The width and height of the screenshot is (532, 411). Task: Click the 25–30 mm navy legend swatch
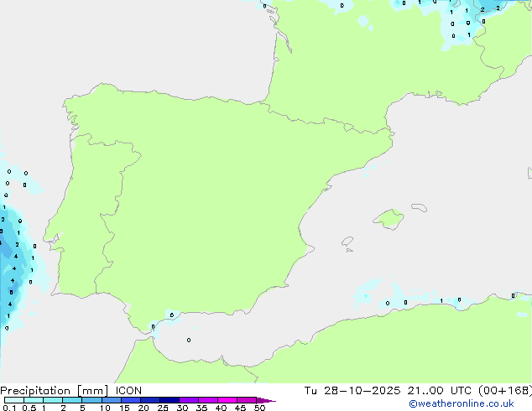tap(170, 400)
